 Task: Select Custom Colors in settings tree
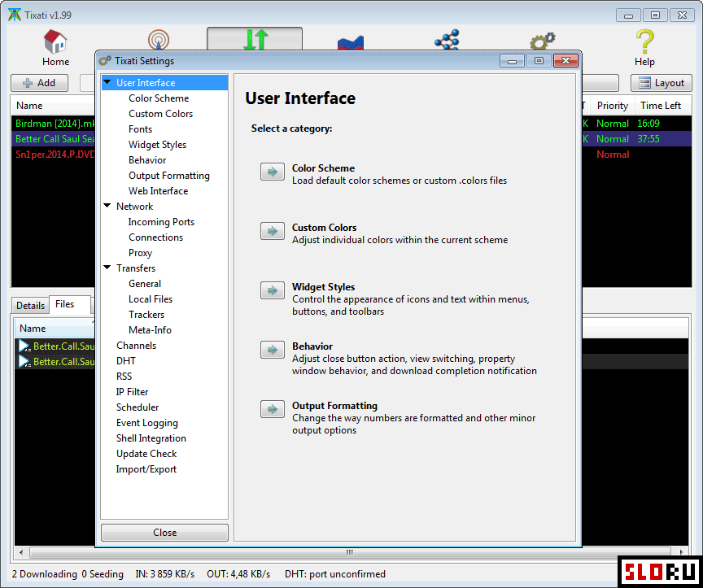[x=160, y=113]
